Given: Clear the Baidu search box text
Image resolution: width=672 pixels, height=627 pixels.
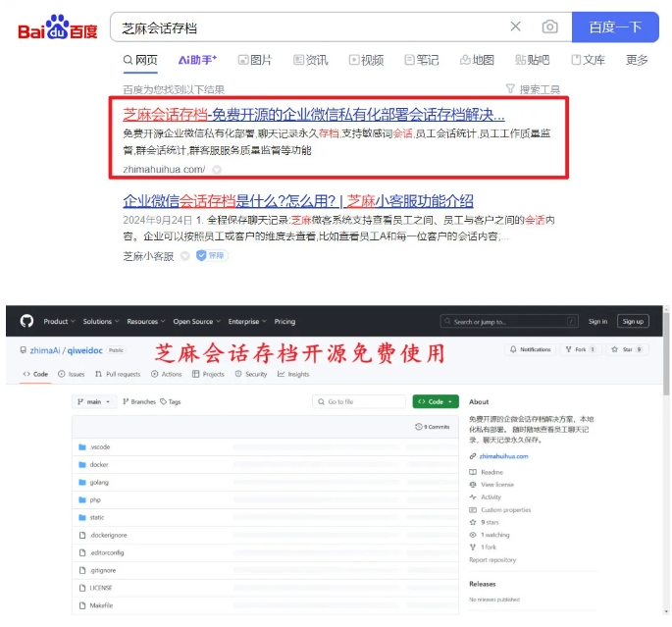Looking at the screenshot, I should click(x=516, y=26).
